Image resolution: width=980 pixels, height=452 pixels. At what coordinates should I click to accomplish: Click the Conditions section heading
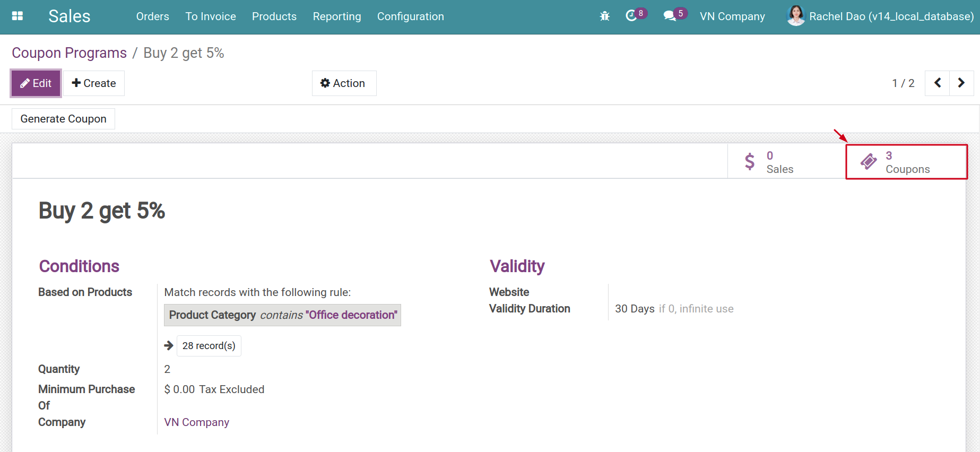pos(79,266)
